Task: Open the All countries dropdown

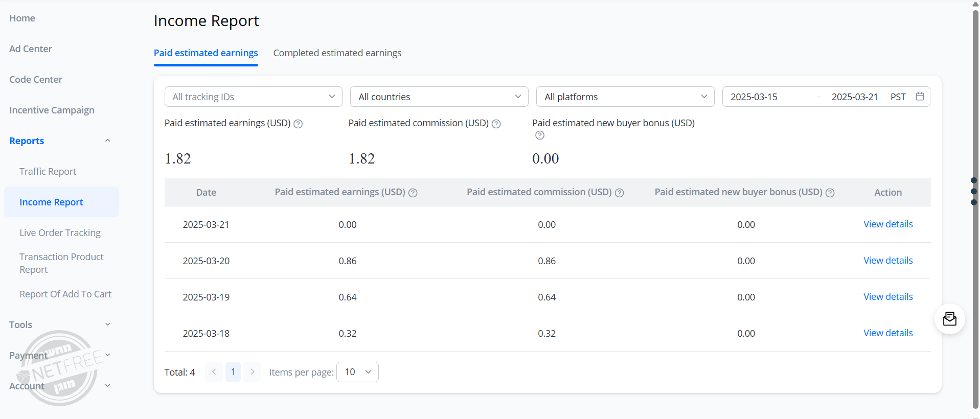Action: [439, 97]
